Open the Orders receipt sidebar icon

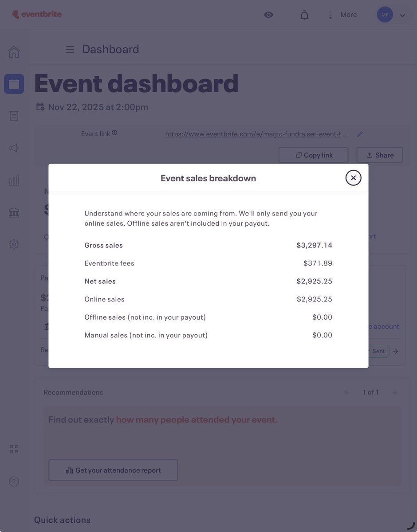coord(14,116)
